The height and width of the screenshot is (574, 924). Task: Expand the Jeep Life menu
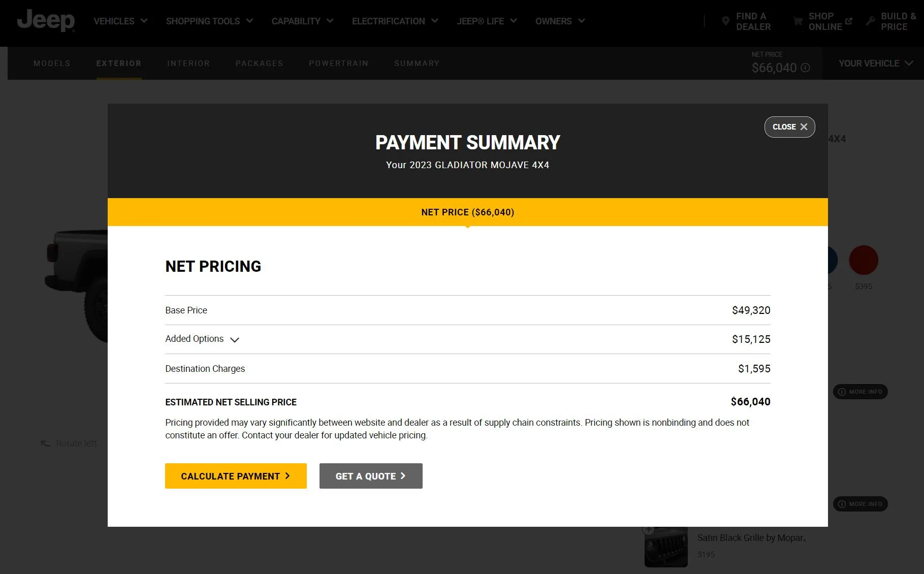[487, 21]
